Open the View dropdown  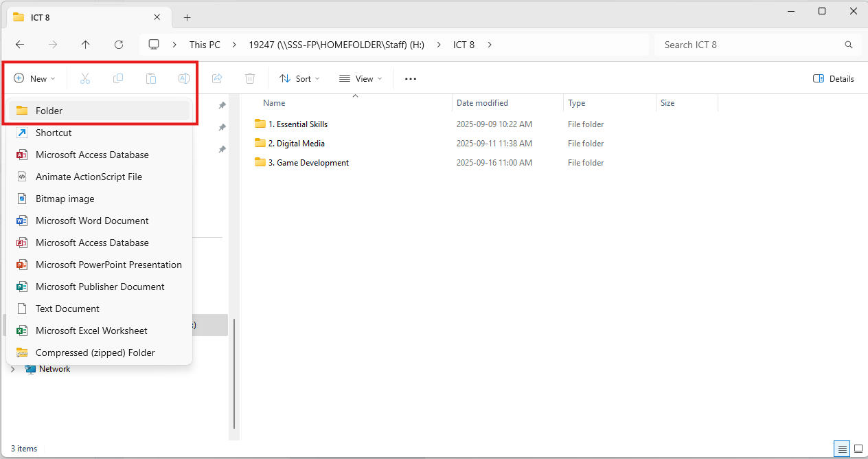(360, 78)
